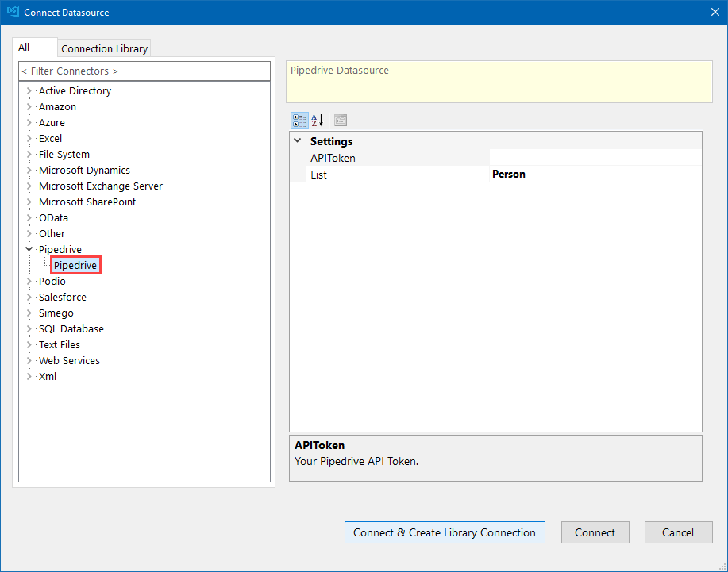The width and height of the screenshot is (728, 572).
Task: Select the Microsoft SharePoint tree label
Action: point(87,202)
